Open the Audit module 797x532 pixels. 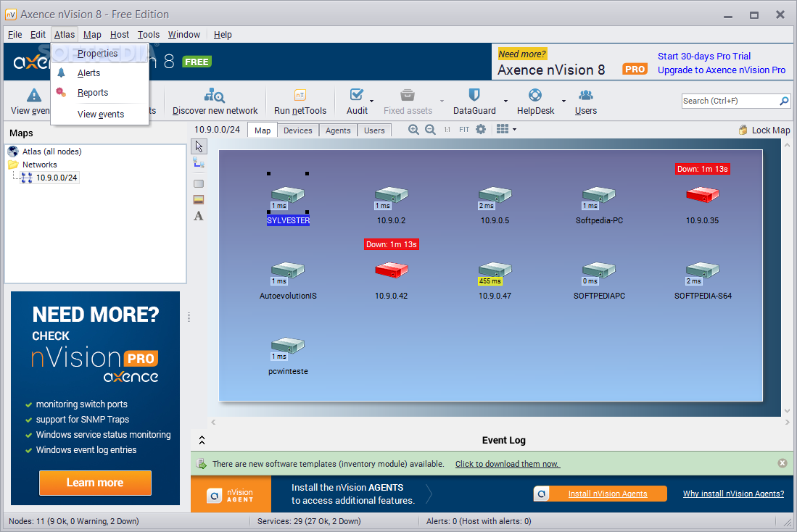(357, 101)
